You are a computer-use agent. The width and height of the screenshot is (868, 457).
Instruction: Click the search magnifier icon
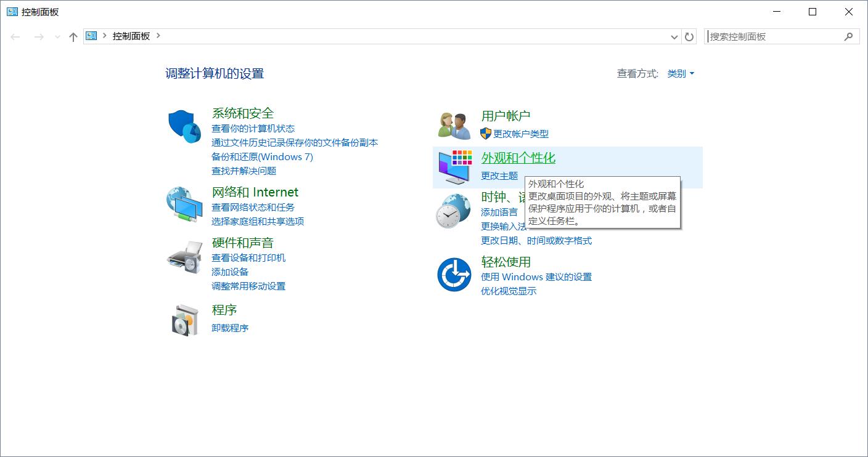848,36
